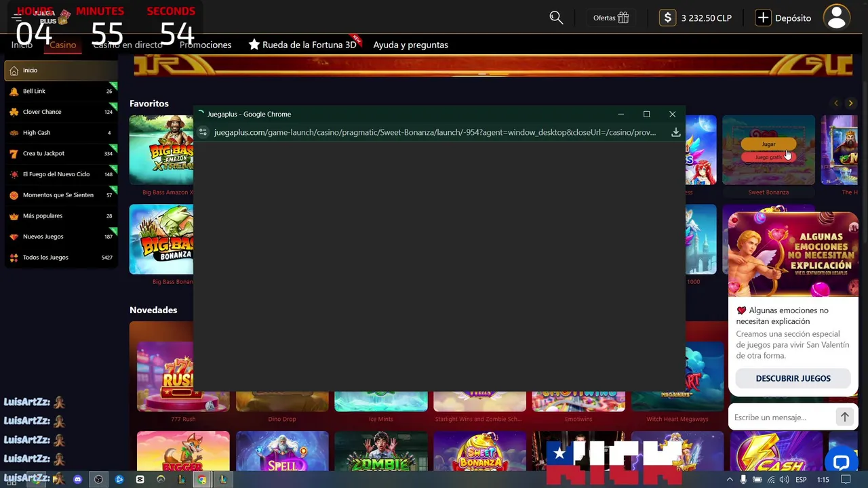This screenshot has width=868, height=488.
Task: Click the dollar sign balance icon
Action: click(668, 18)
